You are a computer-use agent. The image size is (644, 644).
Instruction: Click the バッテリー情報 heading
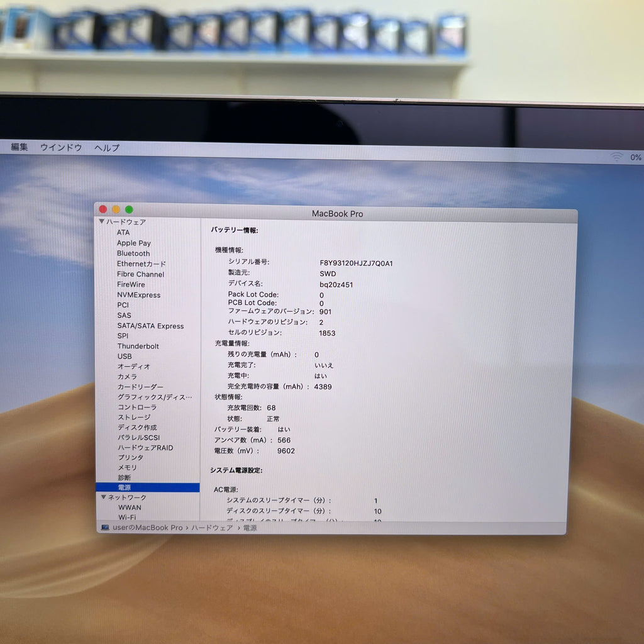pyautogui.click(x=235, y=230)
